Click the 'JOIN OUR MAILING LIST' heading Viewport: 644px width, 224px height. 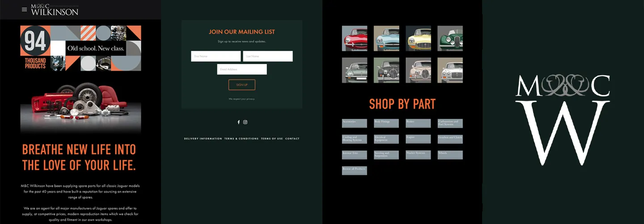click(242, 32)
